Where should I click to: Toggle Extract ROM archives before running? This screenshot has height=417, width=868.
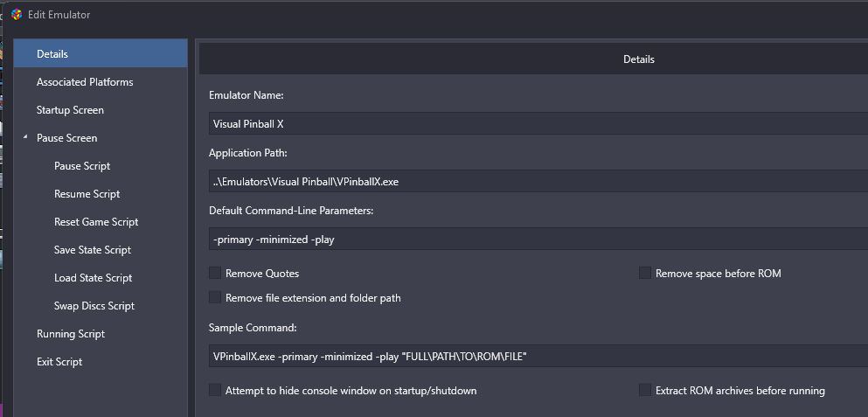click(645, 390)
